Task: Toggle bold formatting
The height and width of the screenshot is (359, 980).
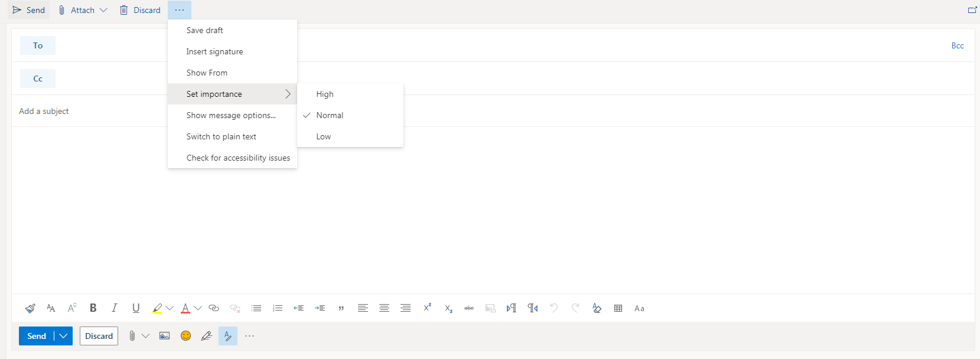Action: pyautogui.click(x=93, y=308)
